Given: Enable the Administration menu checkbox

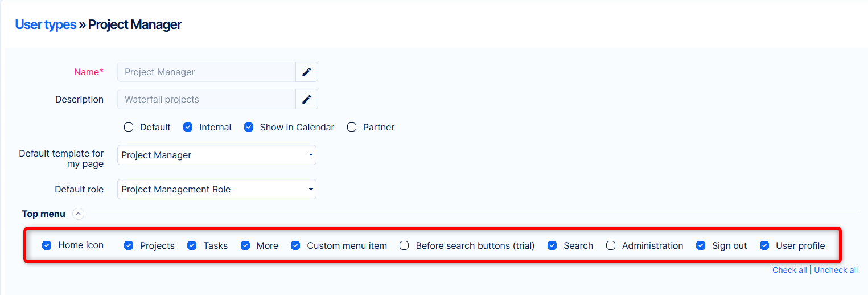Looking at the screenshot, I should click(611, 245).
